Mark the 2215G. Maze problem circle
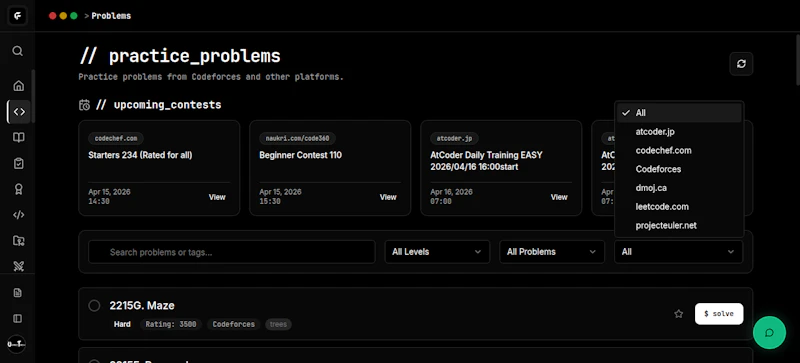Screen dimensions: 800x363 [94, 305]
